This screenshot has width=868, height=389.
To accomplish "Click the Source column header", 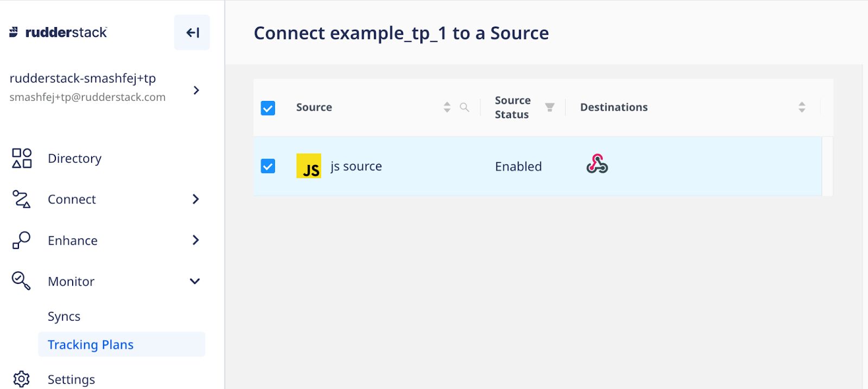I will tap(314, 107).
